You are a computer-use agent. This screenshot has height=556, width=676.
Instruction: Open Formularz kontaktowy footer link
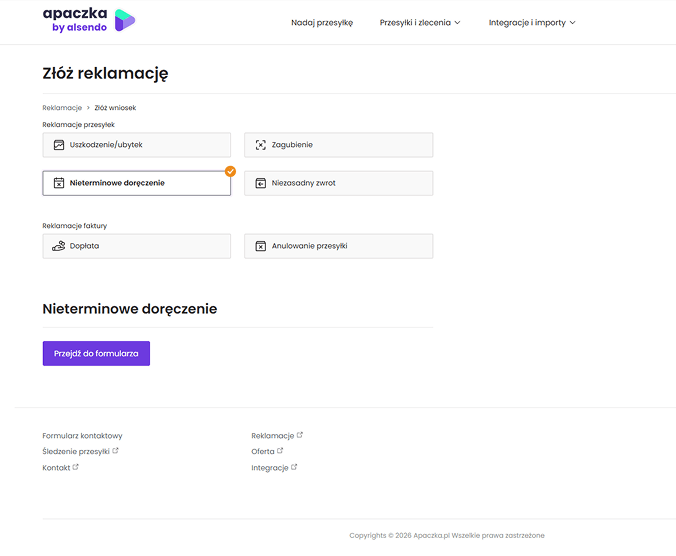click(x=82, y=436)
